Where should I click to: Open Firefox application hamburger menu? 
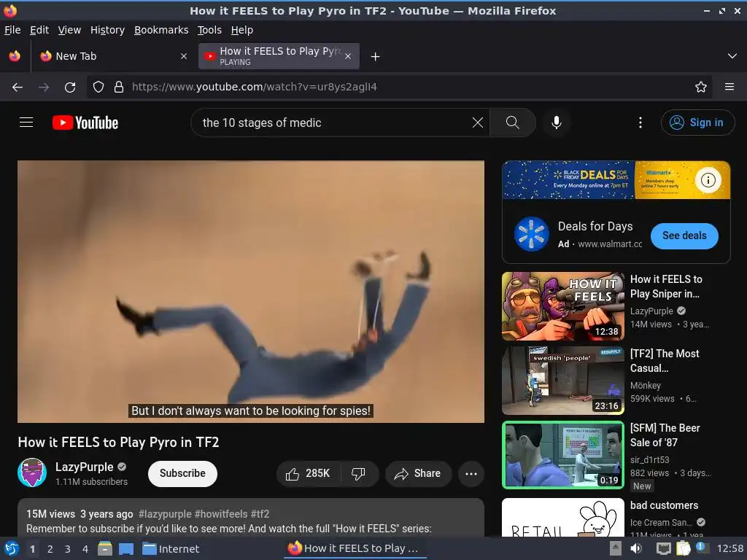pyautogui.click(x=729, y=87)
